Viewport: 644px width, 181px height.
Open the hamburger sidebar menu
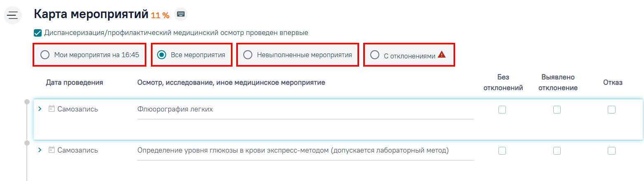pos(12,15)
